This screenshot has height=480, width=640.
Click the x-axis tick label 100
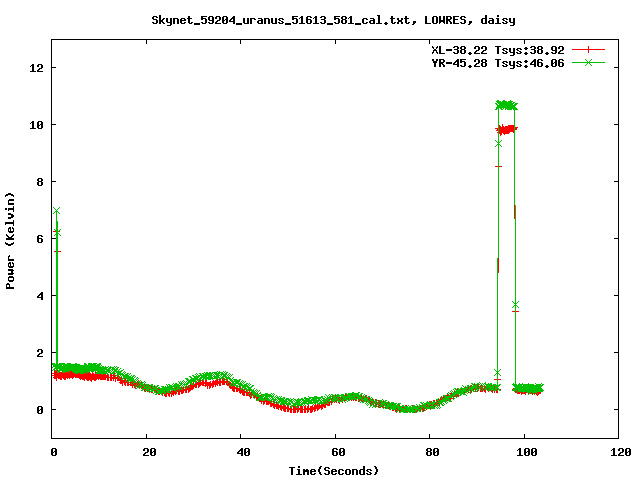(x=527, y=452)
